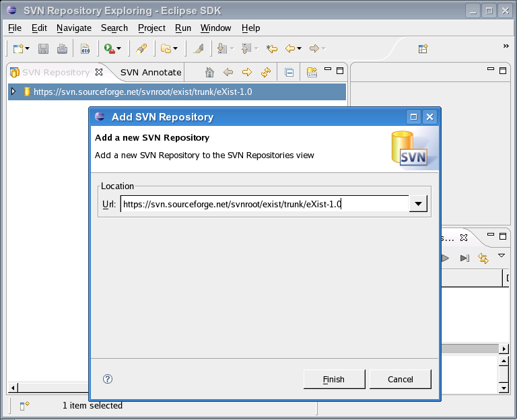Click Refresh icon in SVN Repository view

pos(266,72)
